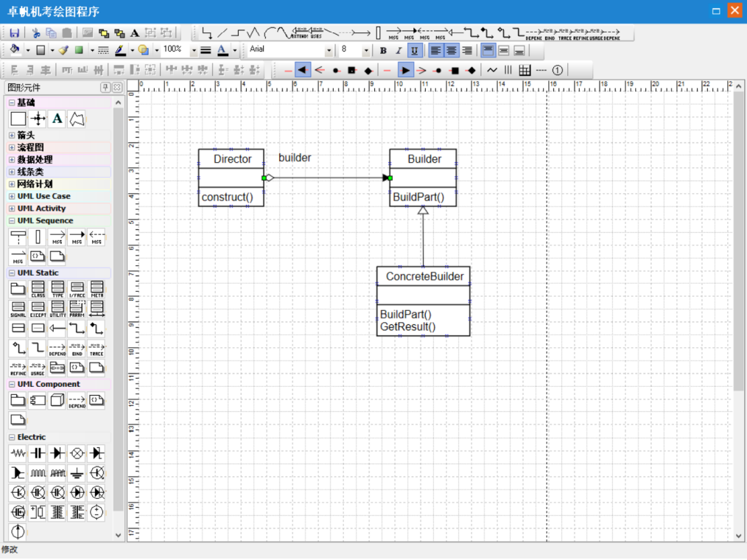Cut the selection with the scissors icon

click(x=36, y=32)
